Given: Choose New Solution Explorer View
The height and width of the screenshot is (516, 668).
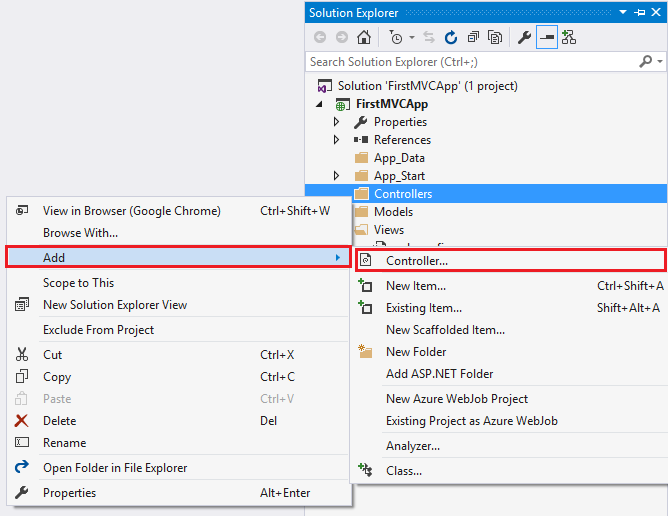Looking at the screenshot, I should pos(179,305).
